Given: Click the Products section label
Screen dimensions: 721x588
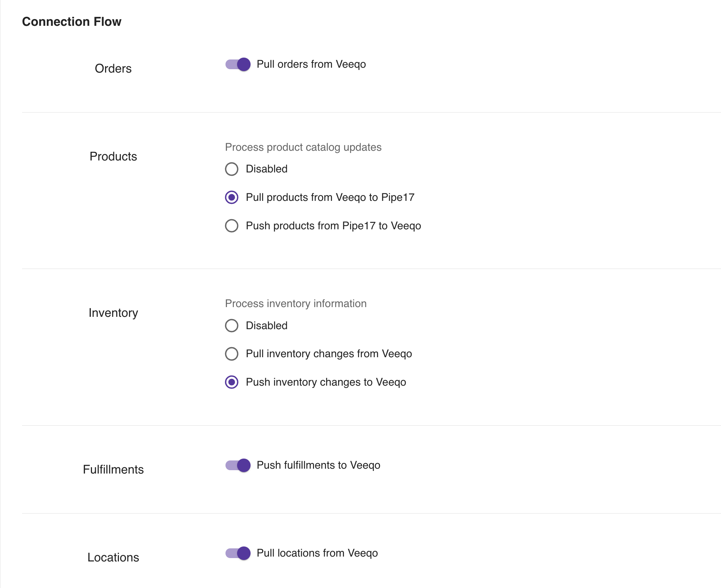Looking at the screenshot, I should pyautogui.click(x=113, y=156).
